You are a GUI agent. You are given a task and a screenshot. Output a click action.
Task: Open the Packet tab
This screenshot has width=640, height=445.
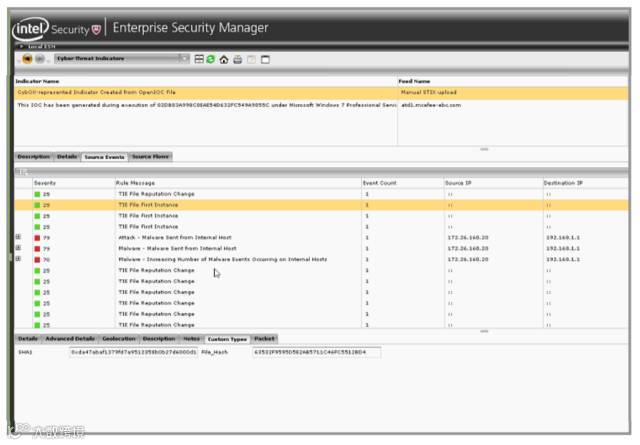[x=264, y=339]
